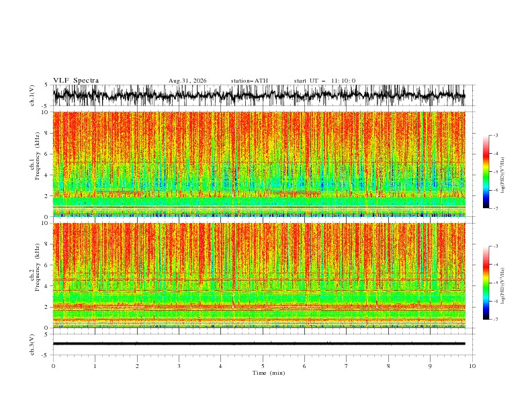Screen dimensions: 532x411
Task: Click the ch.1(V) waveform strip
Action: coord(259,95)
